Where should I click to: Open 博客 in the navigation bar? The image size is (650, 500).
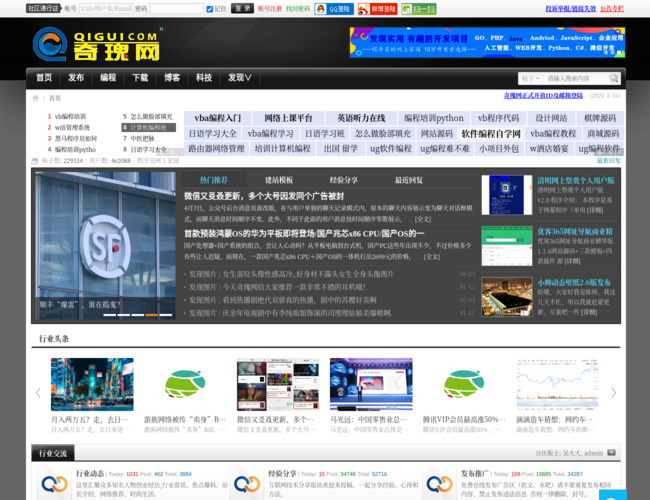tap(172, 78)
